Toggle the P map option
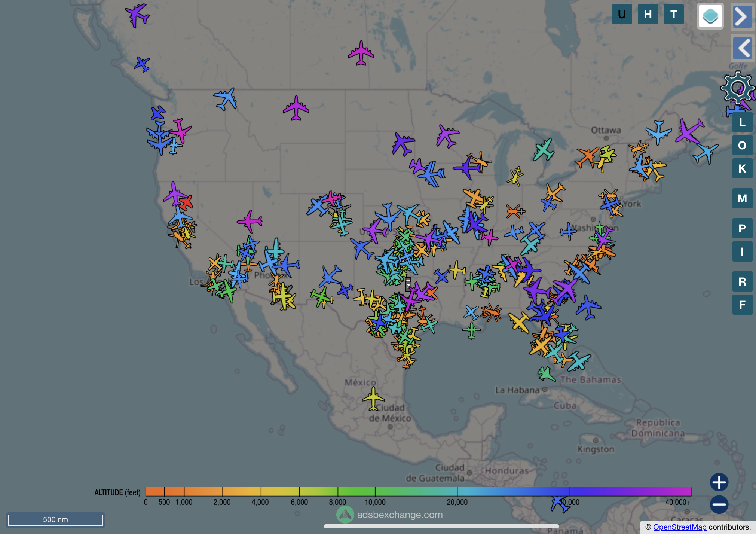 tap(742, 228)
